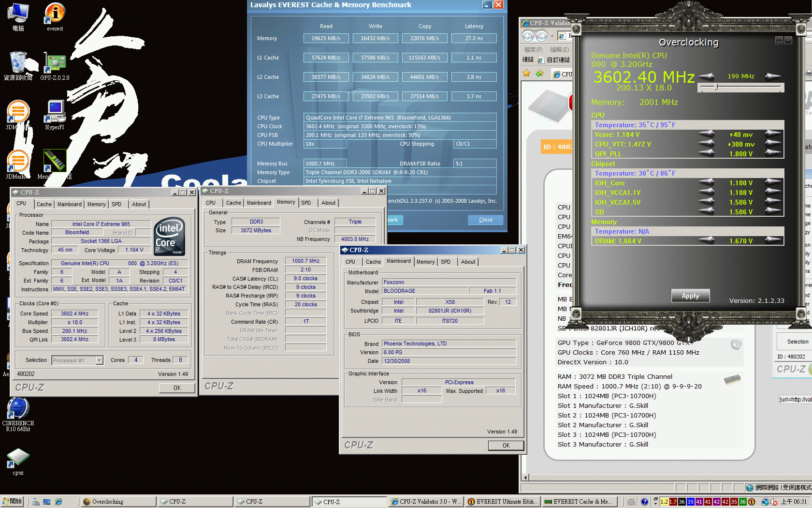The width and height of the screenshot is (812, 508).
Task: Click Internet Explorer quick launch icon
Action: pos(58,502)
